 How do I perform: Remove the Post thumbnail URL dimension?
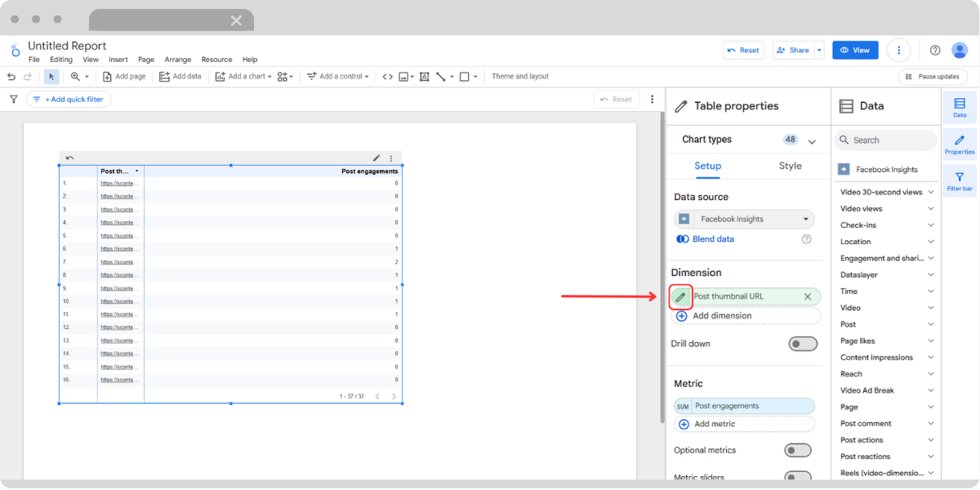(x=808, y=297)
